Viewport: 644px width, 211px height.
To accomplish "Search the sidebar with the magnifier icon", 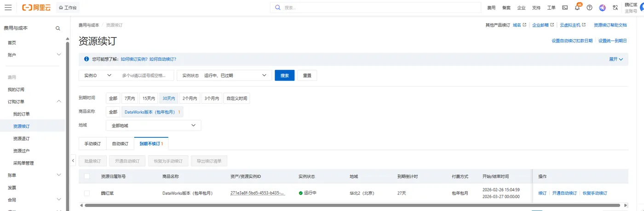I will pyautogui.click(x=58, y=28).
